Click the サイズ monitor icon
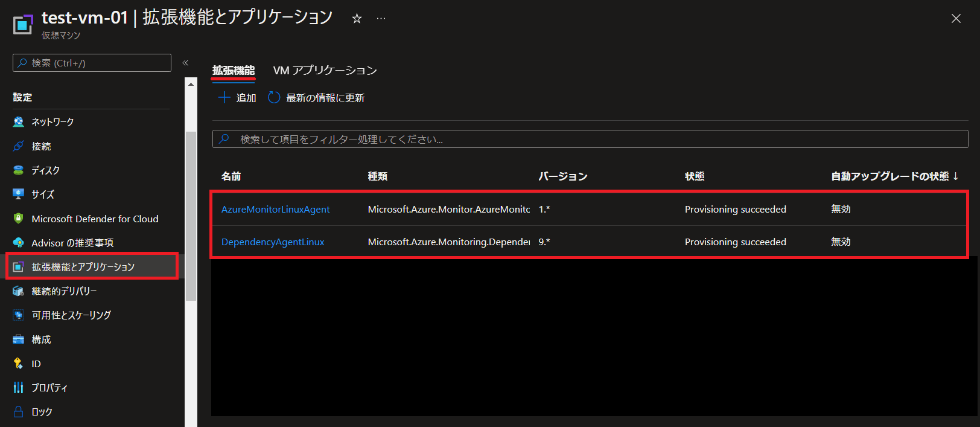The height and width of the screenshot is (427, 980). coord(19,194)
